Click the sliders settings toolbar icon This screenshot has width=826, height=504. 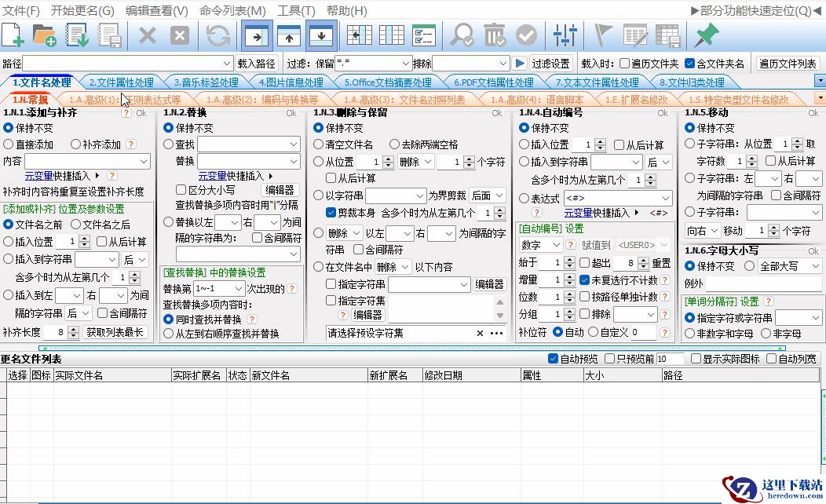[565, 35]
